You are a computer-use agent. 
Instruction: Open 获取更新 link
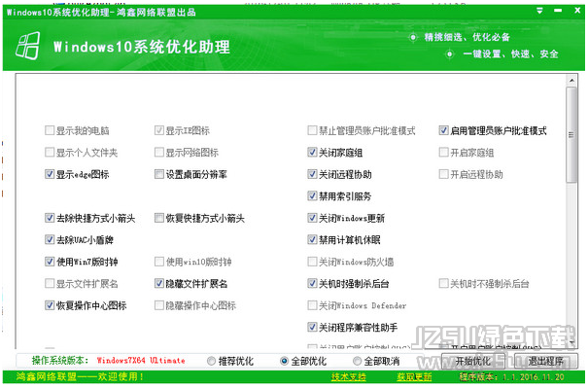414,376
